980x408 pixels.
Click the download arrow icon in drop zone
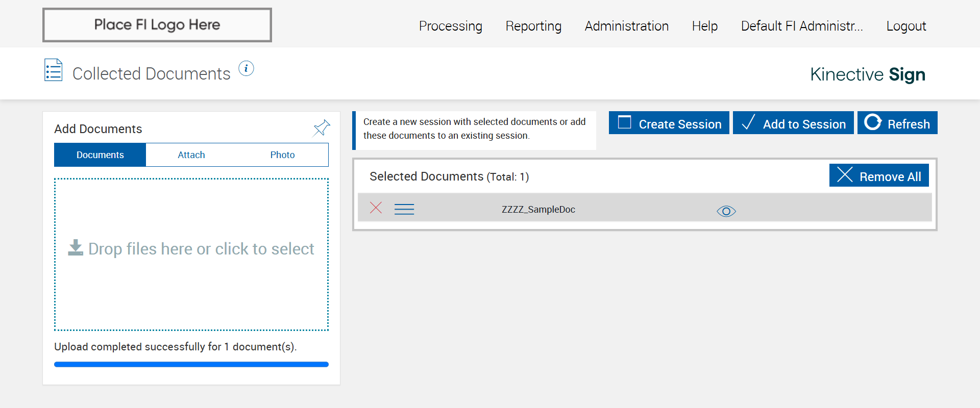point(76,248)
